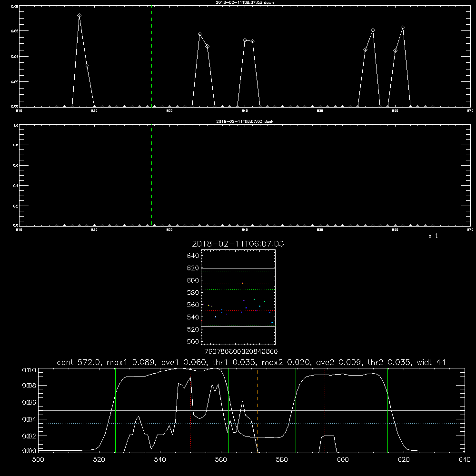This screenshot has height=476, width=476.
Task: Click the '2018-02-11T06:07:03 dusk' plot title
Action: coord(245,121)
